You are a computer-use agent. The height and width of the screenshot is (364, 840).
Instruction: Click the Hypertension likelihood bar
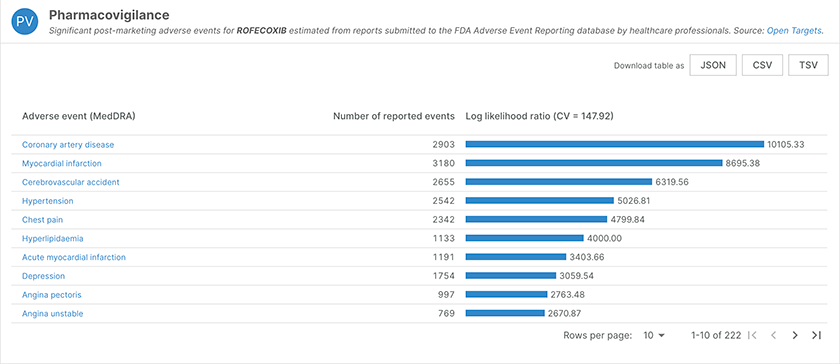point(539,200)
